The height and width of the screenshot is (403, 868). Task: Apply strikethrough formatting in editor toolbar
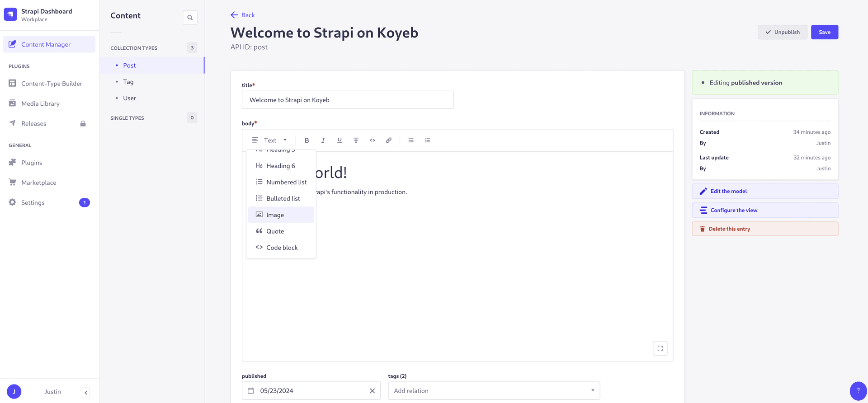click(x=356, y=141)
